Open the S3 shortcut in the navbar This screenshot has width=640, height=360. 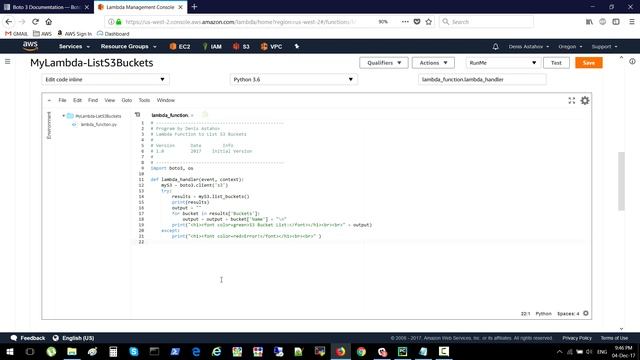(x=241, y=47)
